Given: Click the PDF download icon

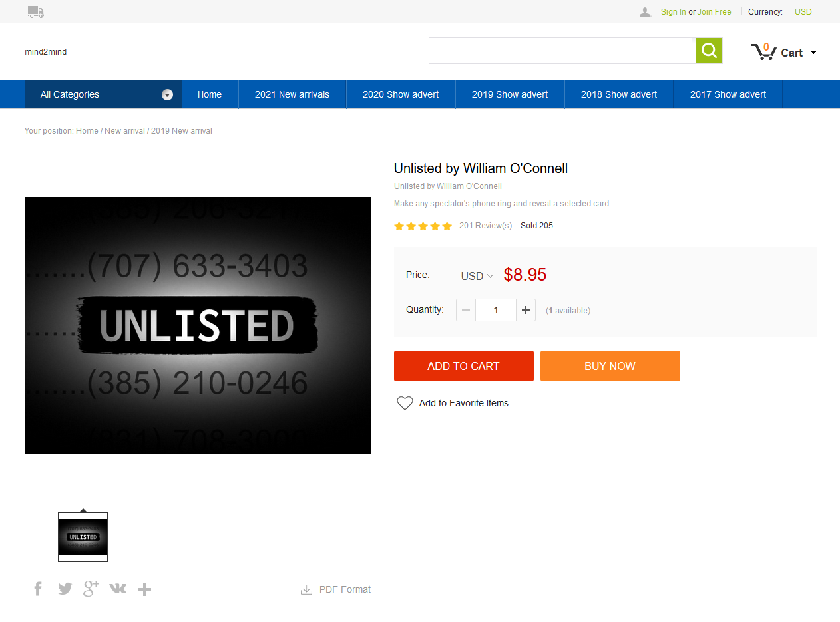Looking at the screenshot, I should tap(306, 589).
